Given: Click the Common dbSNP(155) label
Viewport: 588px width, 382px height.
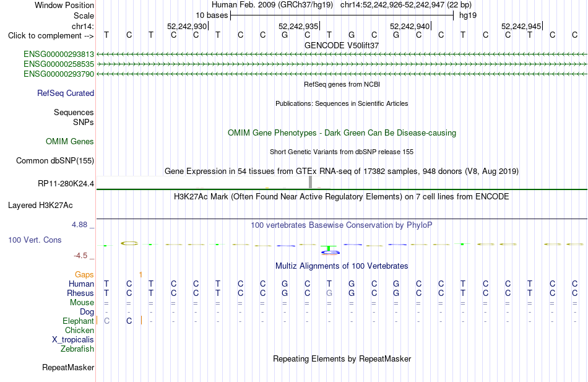Looking at the screenshot, I should pyautogui.click(x=54, y=160).
